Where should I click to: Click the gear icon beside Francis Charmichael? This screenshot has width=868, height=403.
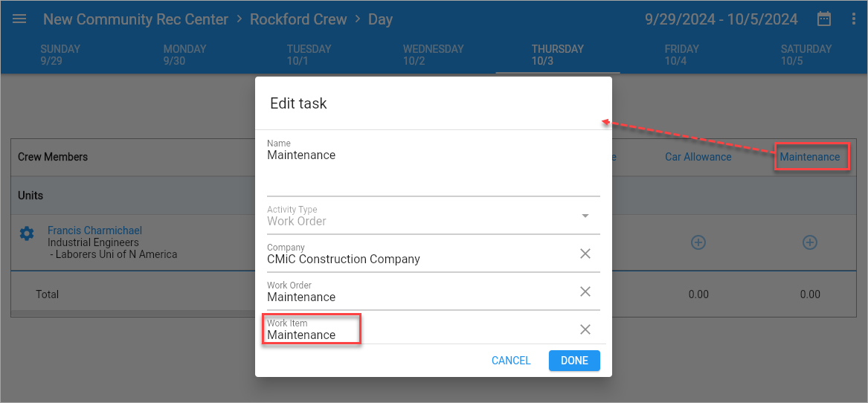pos(27,233)
